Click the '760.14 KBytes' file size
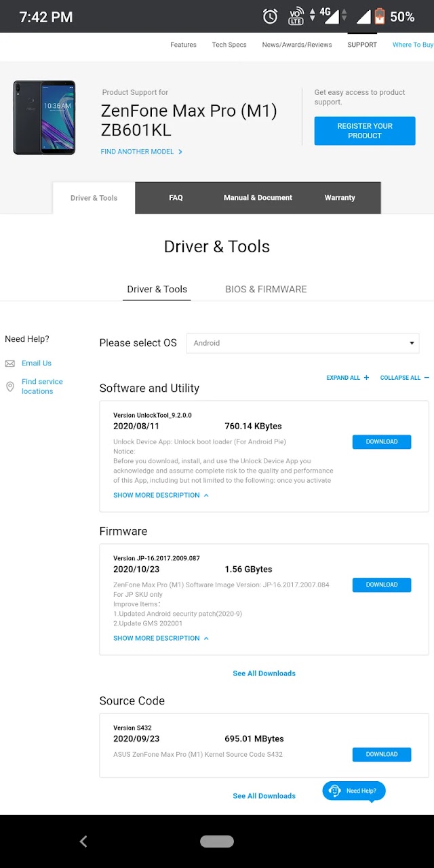Image resolution: width=434 pixels, height=868 pixels. (253, 427)
